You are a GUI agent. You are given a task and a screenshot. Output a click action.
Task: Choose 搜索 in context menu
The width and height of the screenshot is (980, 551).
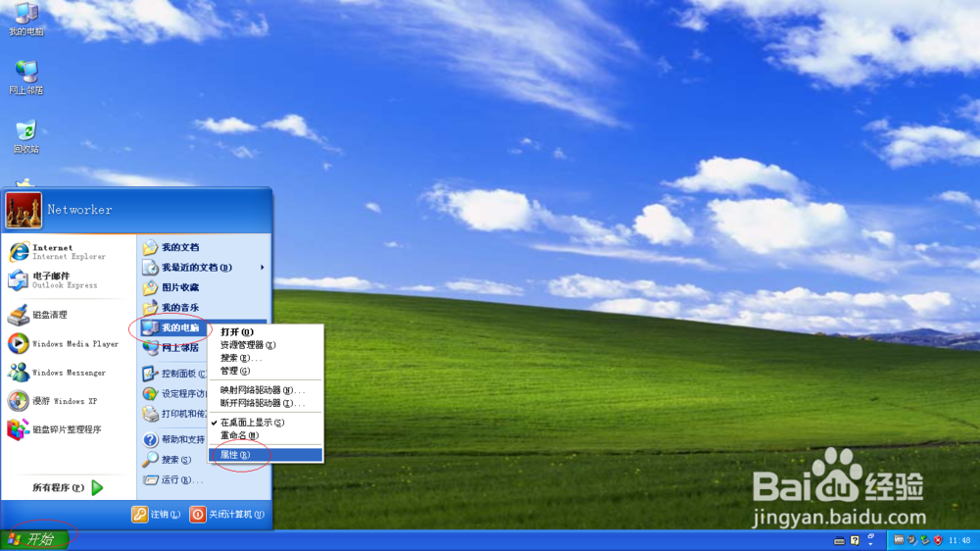pyautogui.click(x=266, y=358)
